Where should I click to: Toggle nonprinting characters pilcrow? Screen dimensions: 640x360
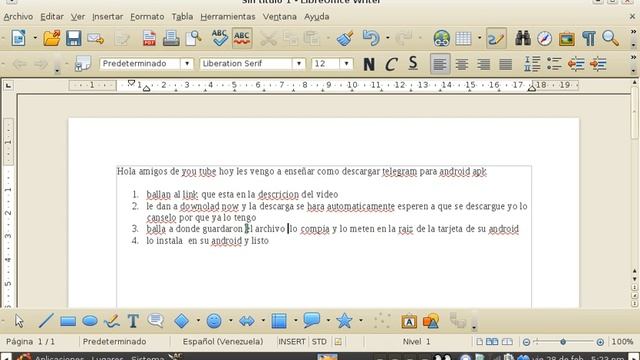click(x=589, y=38)
